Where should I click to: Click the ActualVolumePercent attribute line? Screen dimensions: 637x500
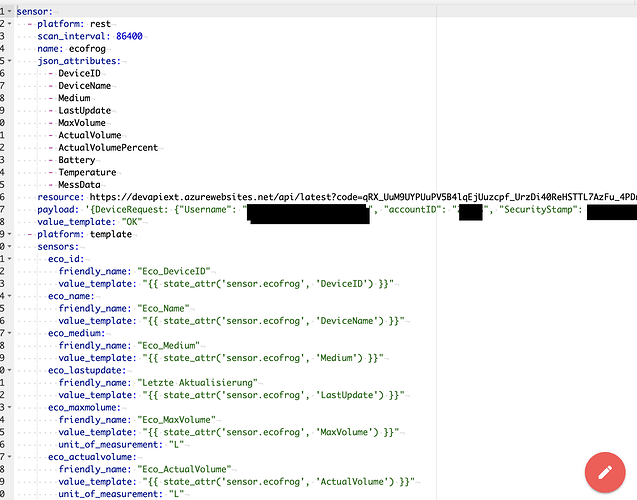click(108, 147)
